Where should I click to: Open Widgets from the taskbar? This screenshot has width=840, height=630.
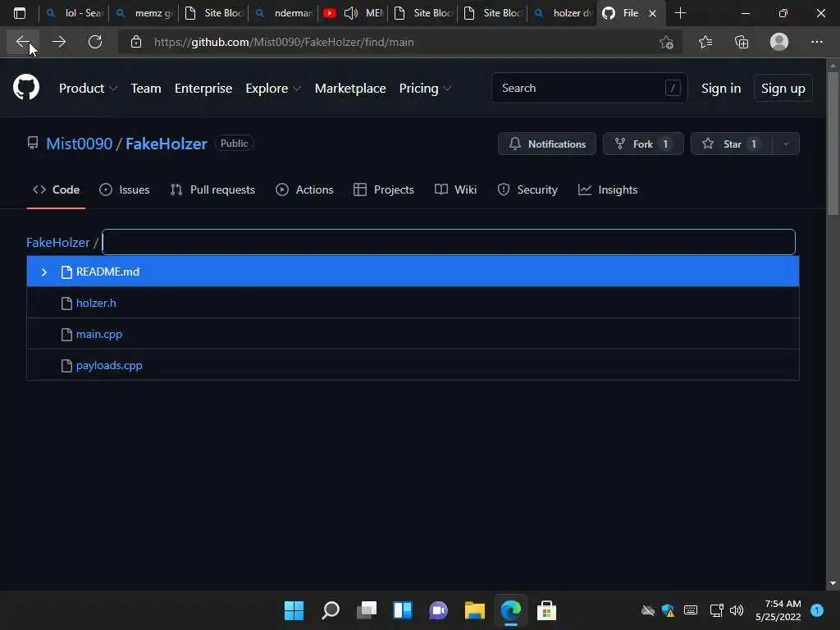tap(403, 610)
